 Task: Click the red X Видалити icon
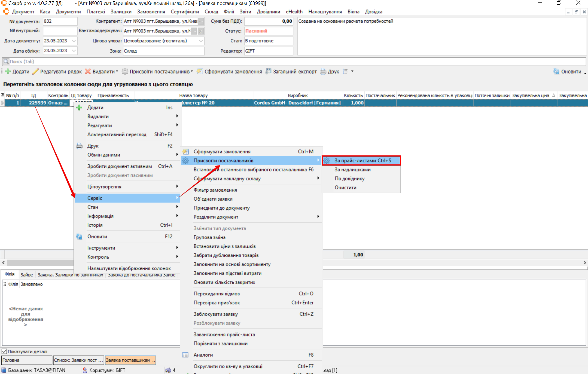(88, 72)
